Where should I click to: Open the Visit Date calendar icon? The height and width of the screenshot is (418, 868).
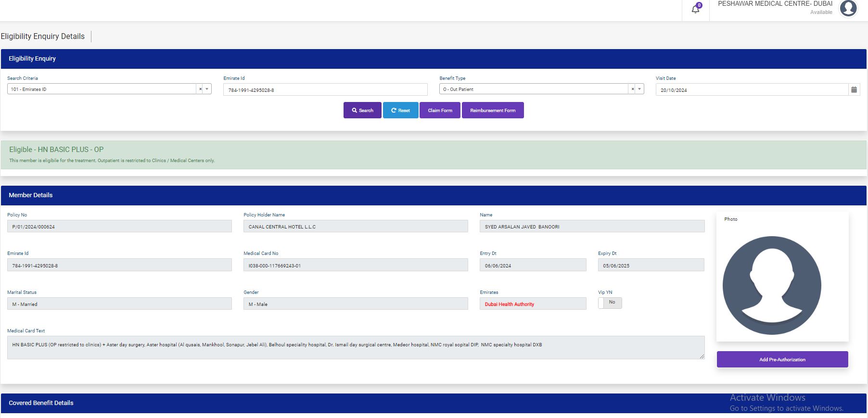tap(854, 89)
